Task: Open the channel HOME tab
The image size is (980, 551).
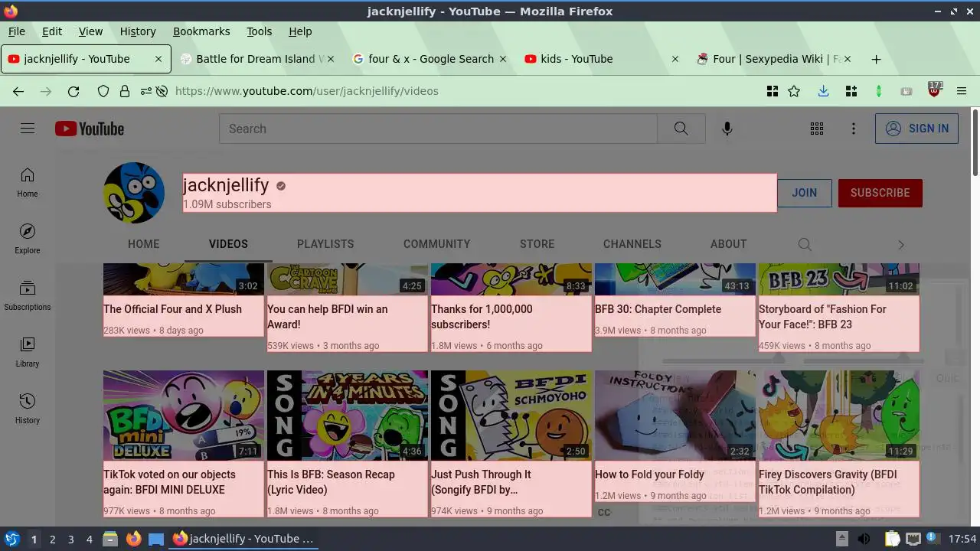Action: click(x=144, y=244)
